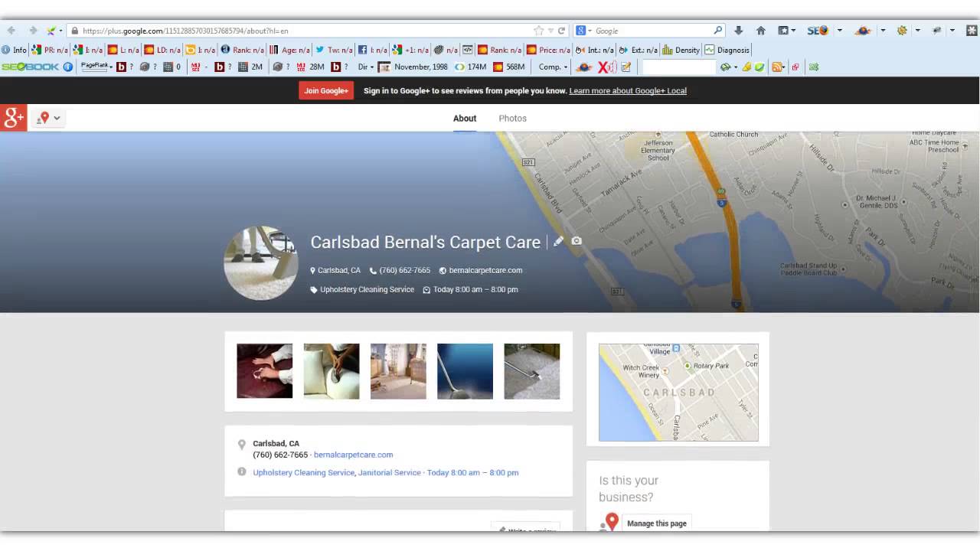Go to Firefox Home icon
This screenshot has height=551, width=980.
pyautogui.click(x=760, y=31)
